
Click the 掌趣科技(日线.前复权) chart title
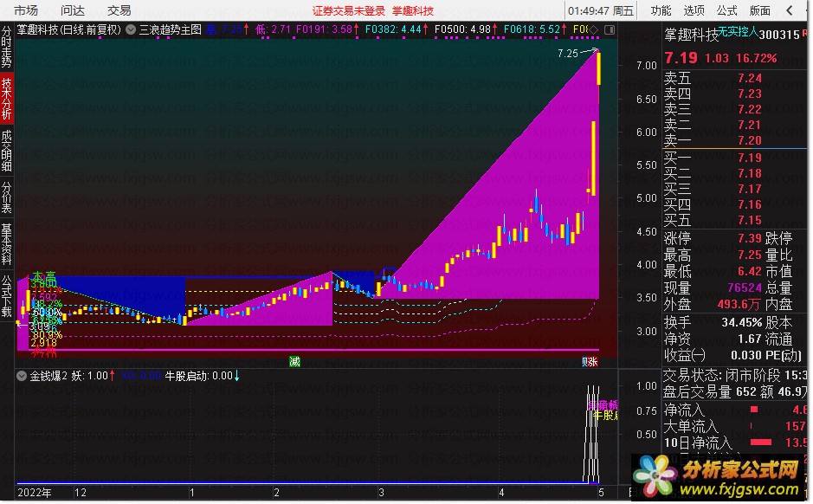(69, 30)
